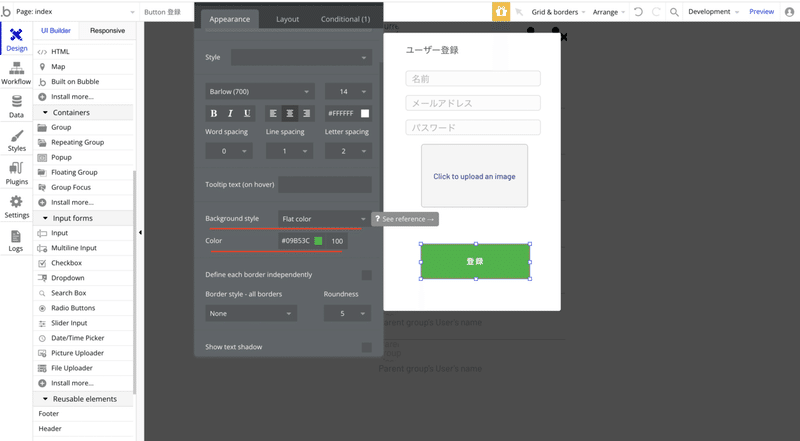Image resolution: width=800 pixels, height=441 pixels.
Task: Open the Border style None dropdown
Action: pos(251,313)
